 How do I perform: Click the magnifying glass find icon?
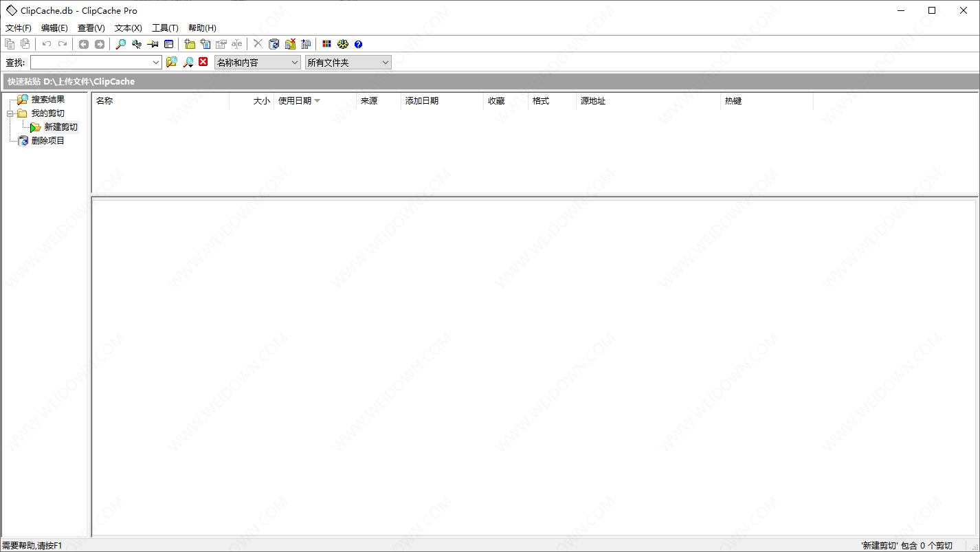point(120,44)
